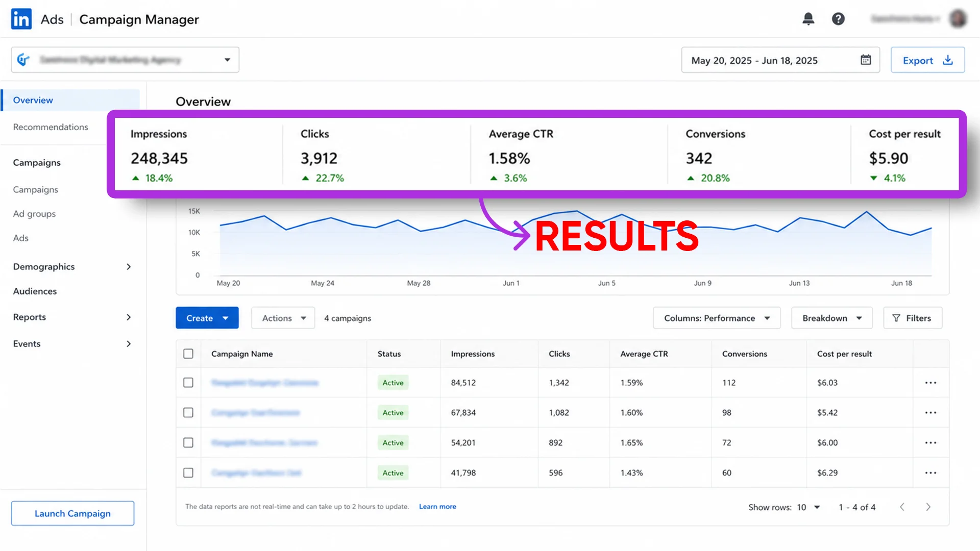Click the date range field
The image size is (980, 551).
780,60
